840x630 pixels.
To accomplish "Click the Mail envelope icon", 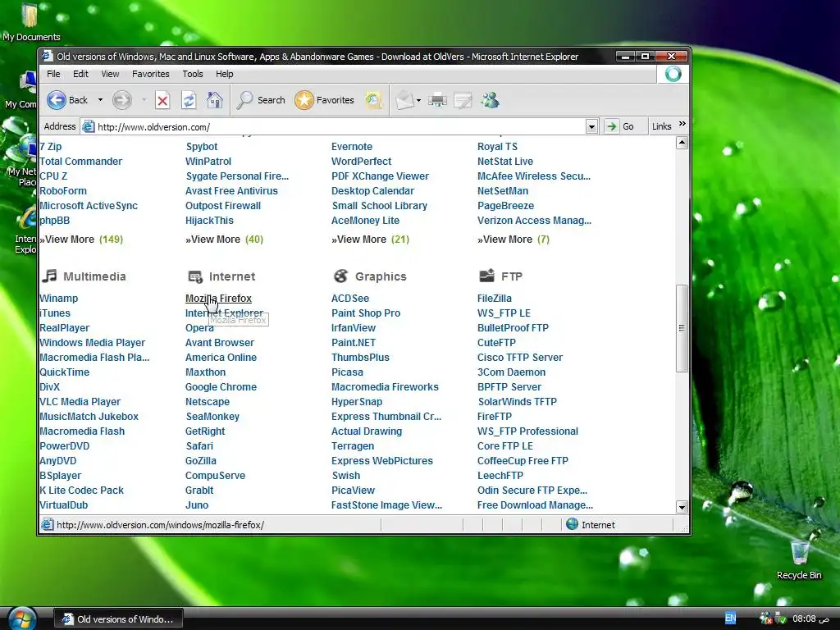I will coord(404,100).
